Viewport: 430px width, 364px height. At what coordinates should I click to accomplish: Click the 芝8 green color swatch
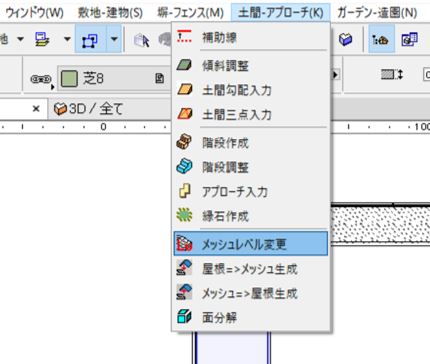(x=70, y=79)
